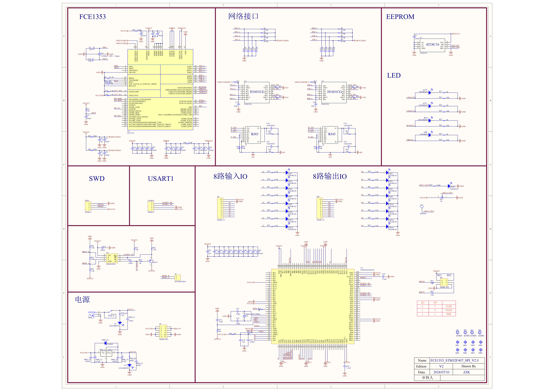This screenshot has width=555, height=392.
Task: Select the SWD Header 4 connector
Action: point(88,206)
